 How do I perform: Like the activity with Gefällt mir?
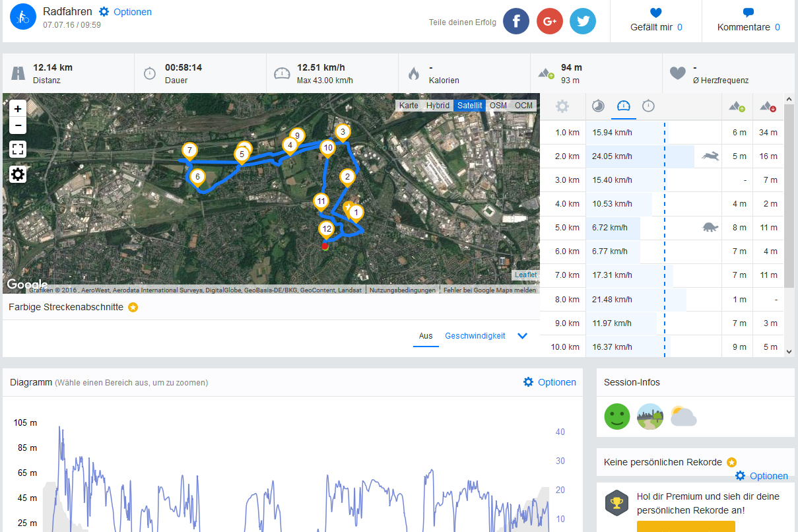click(655, 20)
